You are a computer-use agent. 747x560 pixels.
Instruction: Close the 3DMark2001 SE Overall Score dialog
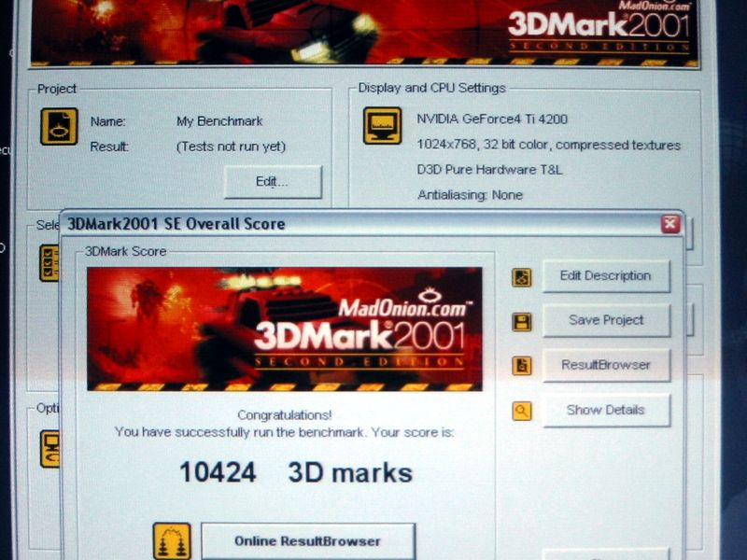(670, 224)
